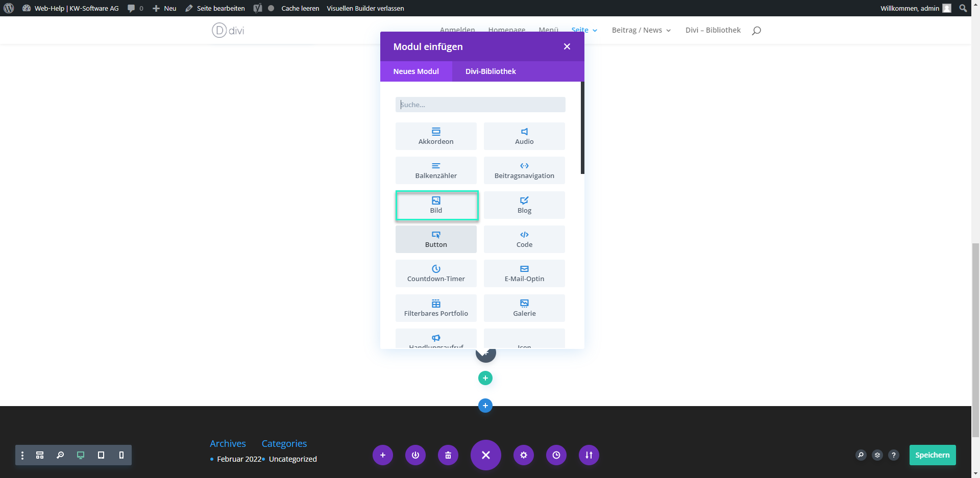Open page settings gear in bottom bar
The width and height of the screenshot is (980, 478).
523,455
